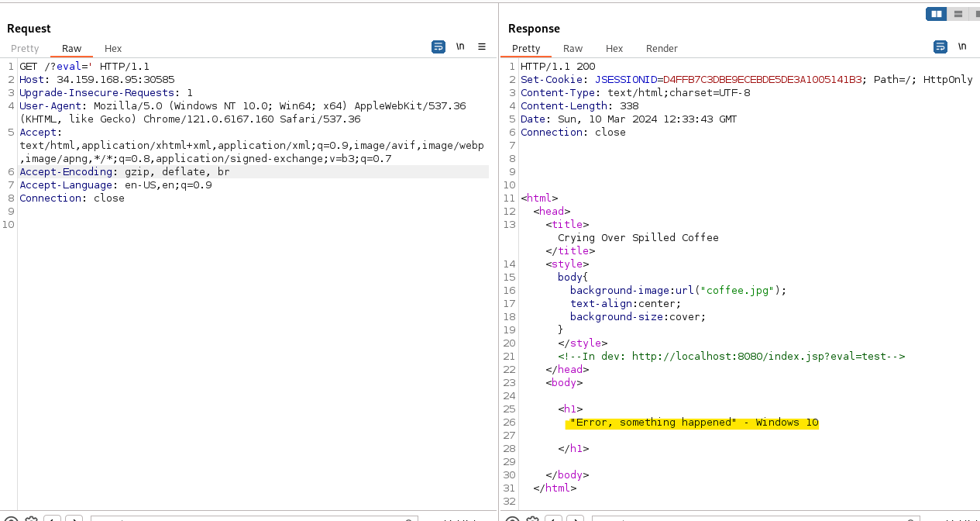Image resolution: width=980 pixels, height=521 pixels.
Task: Toggle word wrap in the Request editor
Action: point(438,47)
